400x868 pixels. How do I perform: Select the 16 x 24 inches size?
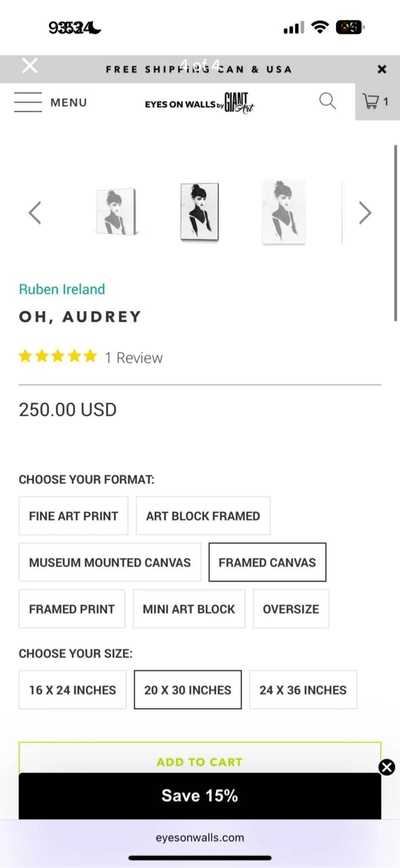pos(72,690)
